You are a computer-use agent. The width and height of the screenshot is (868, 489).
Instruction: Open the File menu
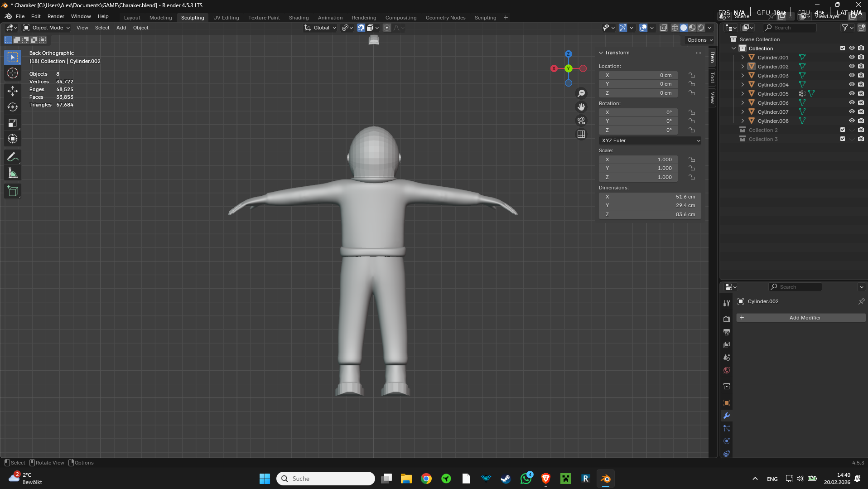20,16
